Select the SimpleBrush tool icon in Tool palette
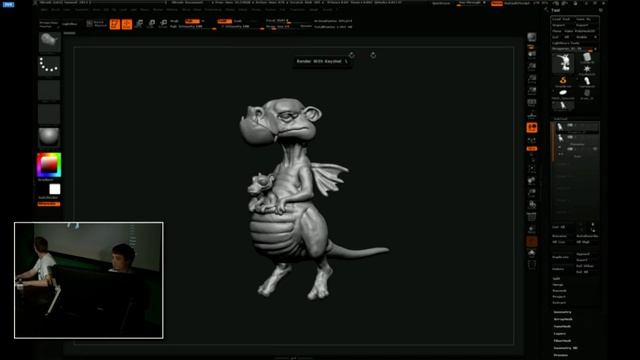This screenshot has width=640, height=360. (563, 81)
